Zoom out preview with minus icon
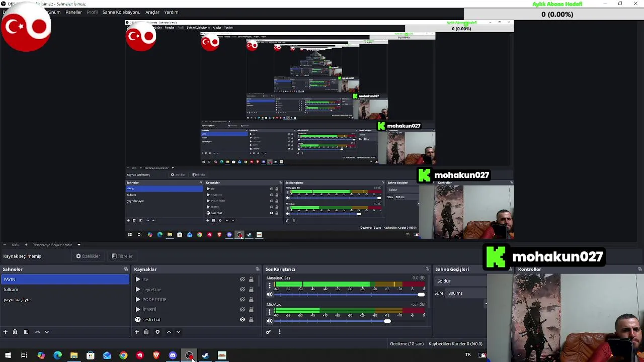Screen dimensions: 644x362 pos(4,245)
